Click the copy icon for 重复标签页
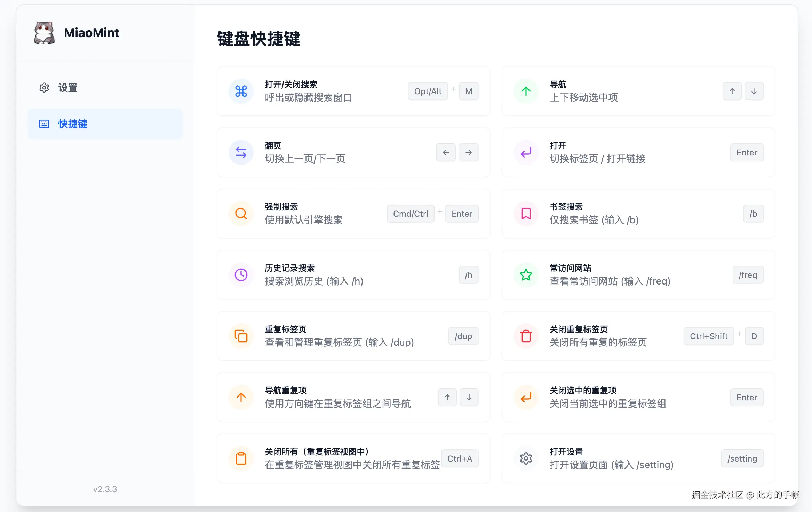The height and width of the screenshot is (512, 812). [241, 336]
